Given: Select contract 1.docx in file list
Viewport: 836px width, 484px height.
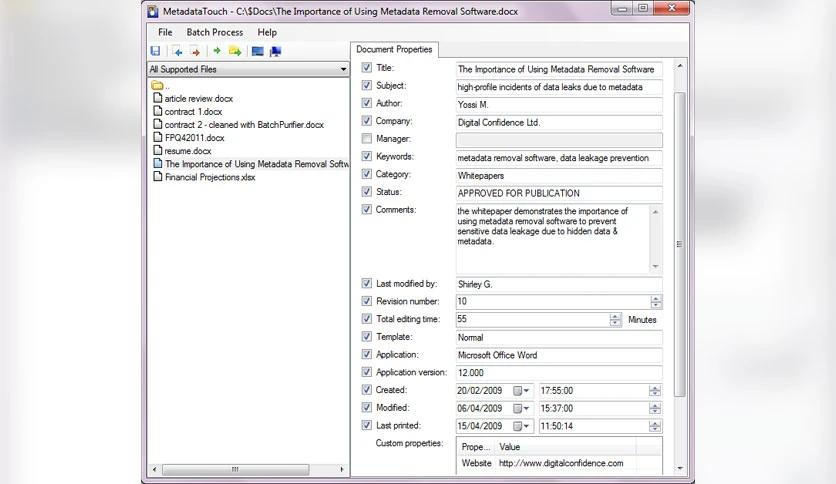Looking at the screenshot, I should [x=193, y=111].
